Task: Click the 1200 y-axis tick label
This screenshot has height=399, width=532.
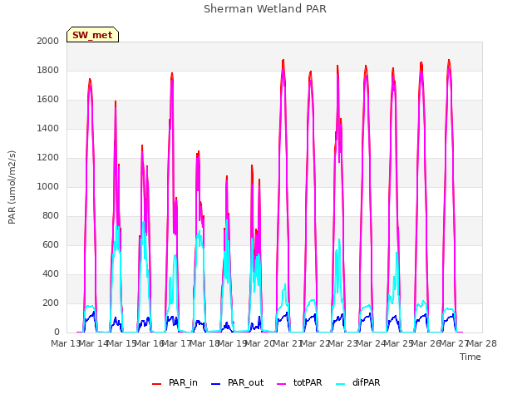Action: [48, 157]
